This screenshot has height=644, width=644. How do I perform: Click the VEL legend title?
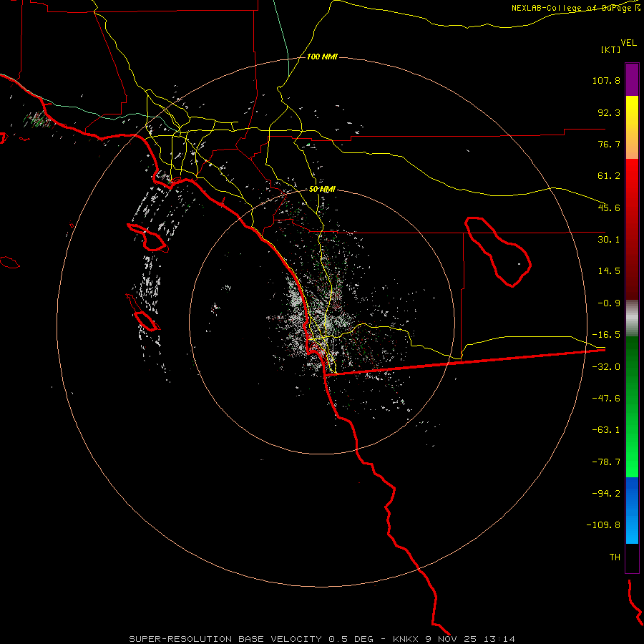628,43
